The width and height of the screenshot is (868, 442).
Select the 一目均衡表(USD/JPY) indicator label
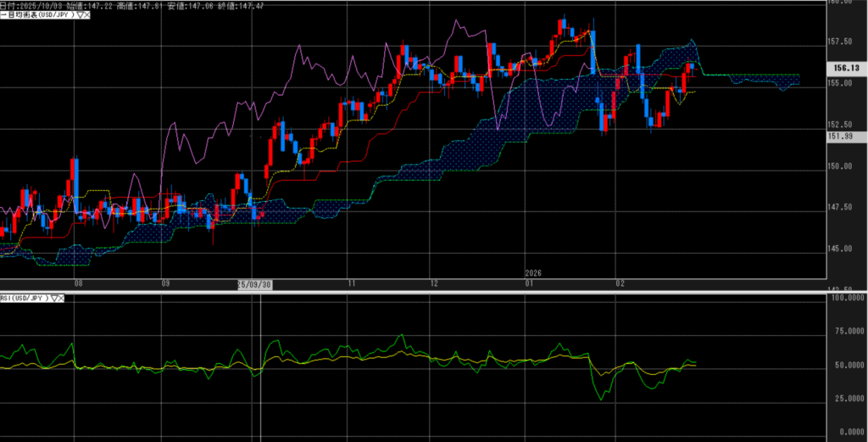point(40,15)
